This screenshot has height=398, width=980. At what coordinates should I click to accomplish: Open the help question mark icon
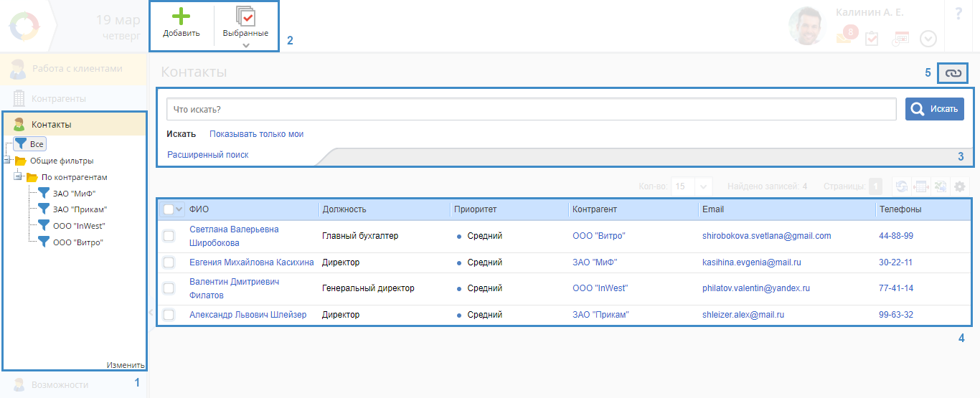[958, 14]
